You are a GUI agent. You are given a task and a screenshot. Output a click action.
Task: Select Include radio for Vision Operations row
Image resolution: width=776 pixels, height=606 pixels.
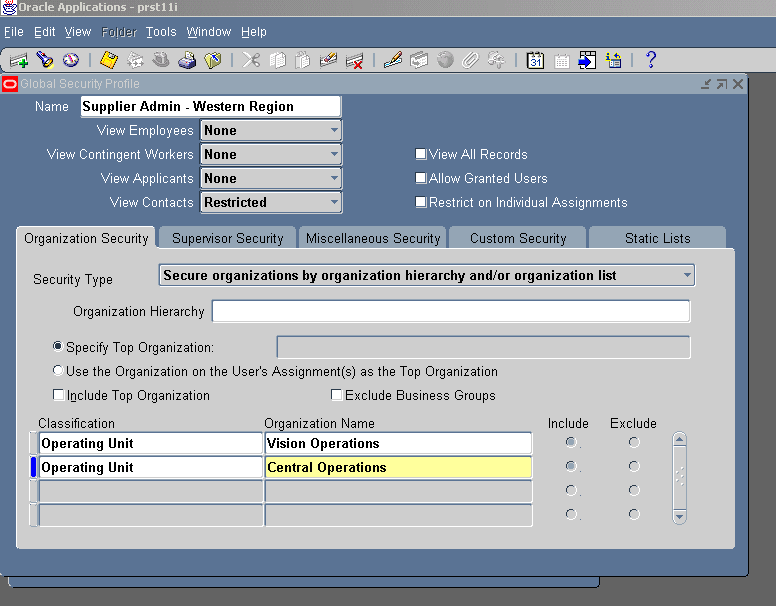571,442
